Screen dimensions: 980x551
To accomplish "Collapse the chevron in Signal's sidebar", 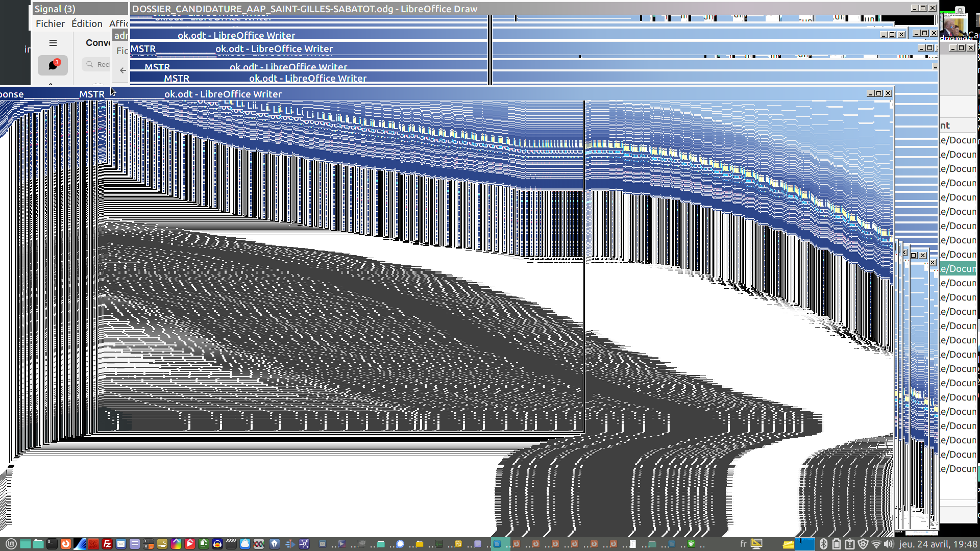I will 51,84.
